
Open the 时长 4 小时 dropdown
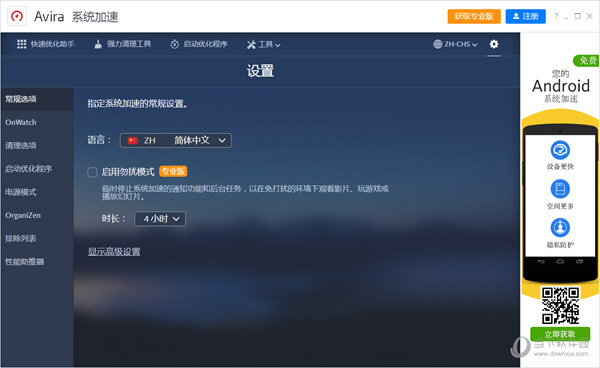160,219
